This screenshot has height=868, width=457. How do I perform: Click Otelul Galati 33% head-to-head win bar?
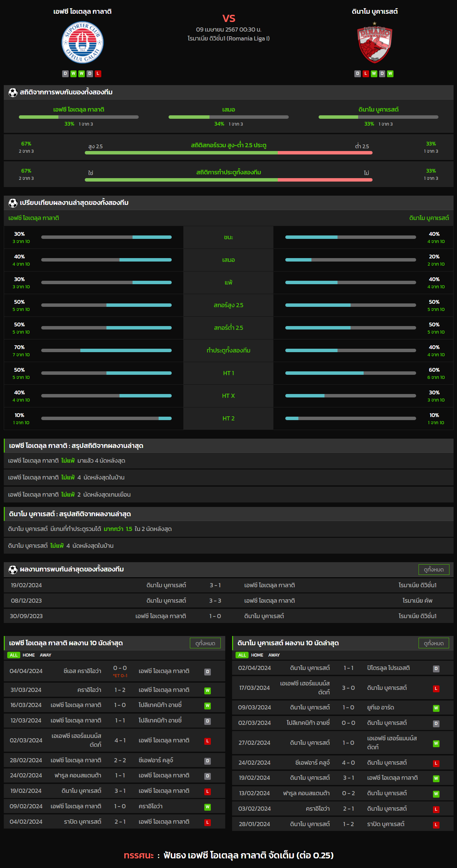coord(79,117)
